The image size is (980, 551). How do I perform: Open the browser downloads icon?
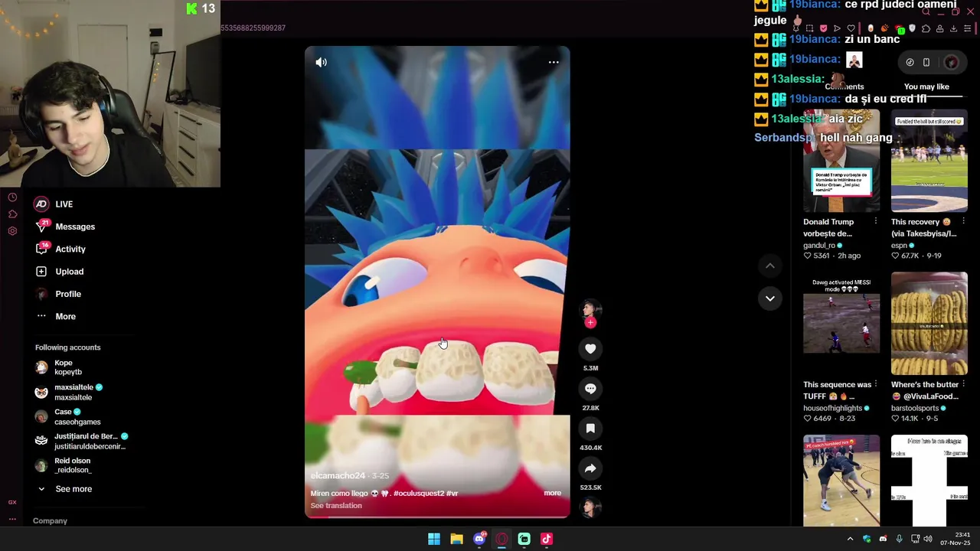(953, 28)
